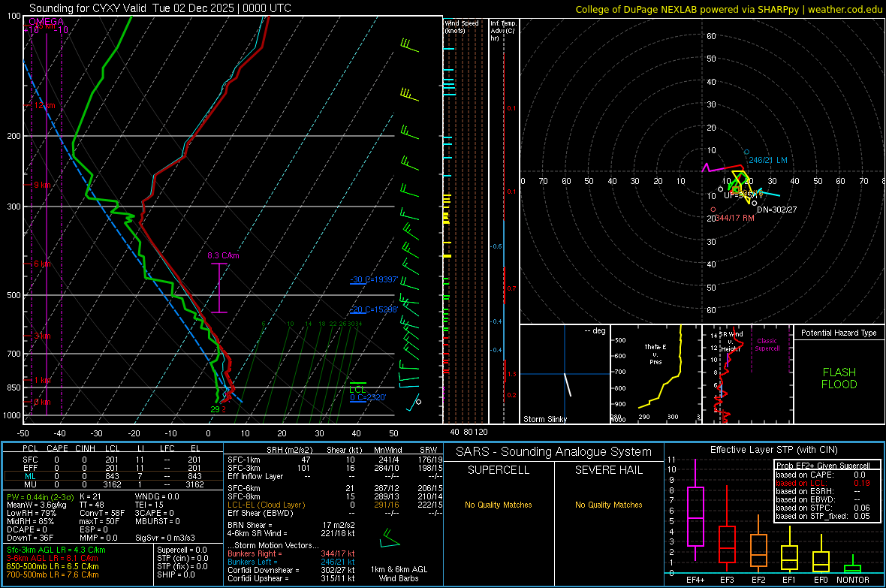The image size is (886, 588).
Task: Click 'No Quality Matches' under SUPERCELL
Action: coord(499,505)
